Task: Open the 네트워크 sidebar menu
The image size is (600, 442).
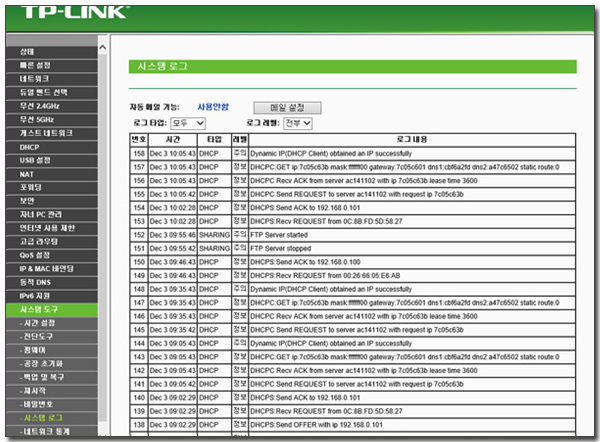Action: pos(52,79)
